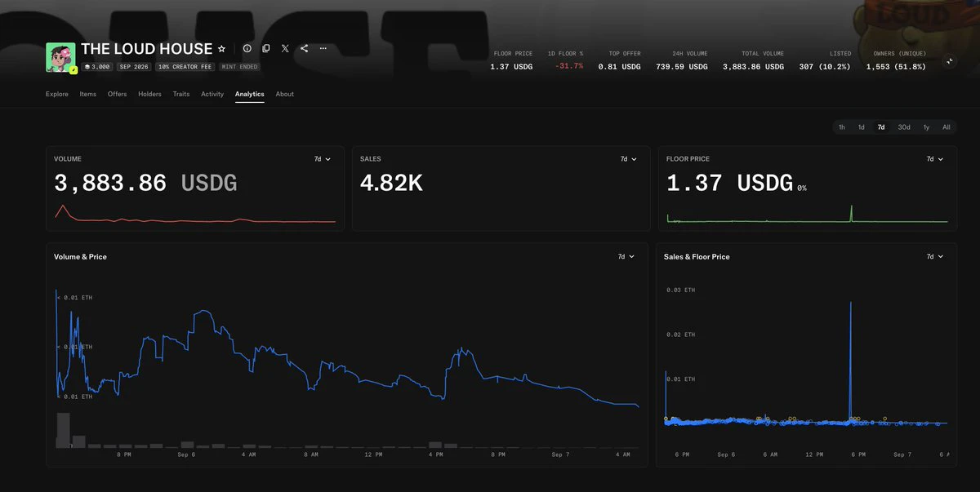
Task: Set global time range to 1h
Action: [x=842, y=127]
